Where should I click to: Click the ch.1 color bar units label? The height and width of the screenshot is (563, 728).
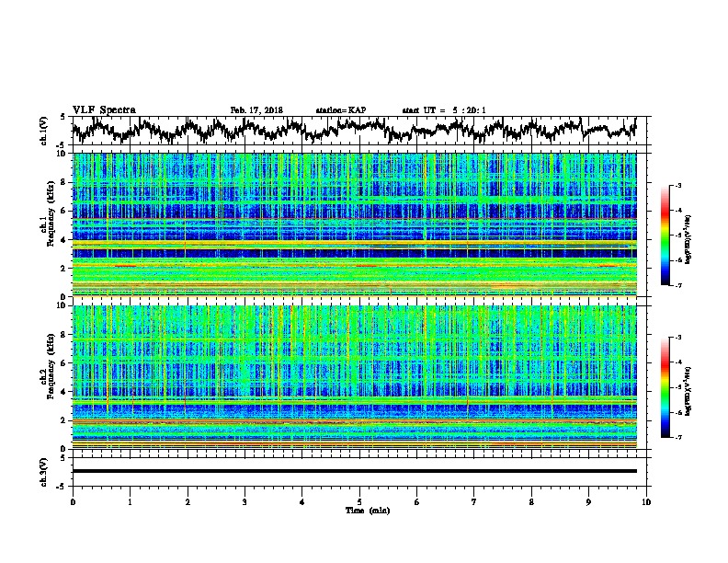(x=688, y=239)
